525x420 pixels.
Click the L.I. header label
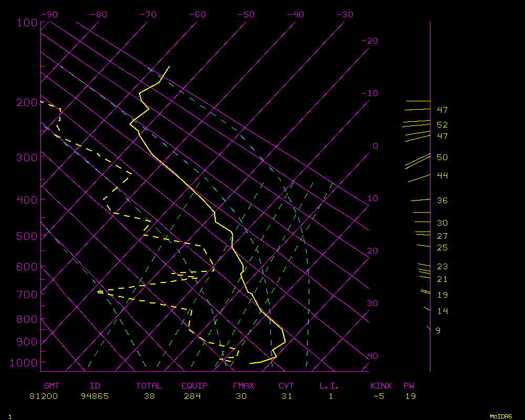pyautogui.click(x=329, y=386)
